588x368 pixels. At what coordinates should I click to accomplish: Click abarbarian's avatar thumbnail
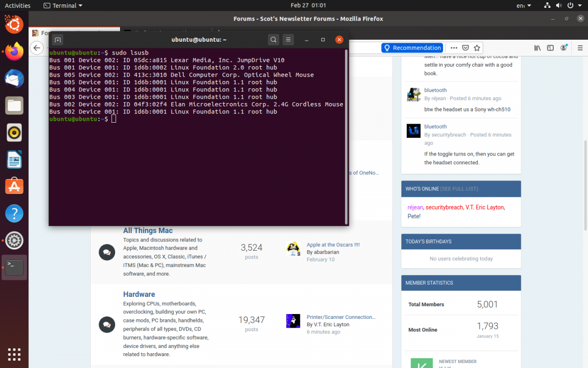[x=293, y=249]
